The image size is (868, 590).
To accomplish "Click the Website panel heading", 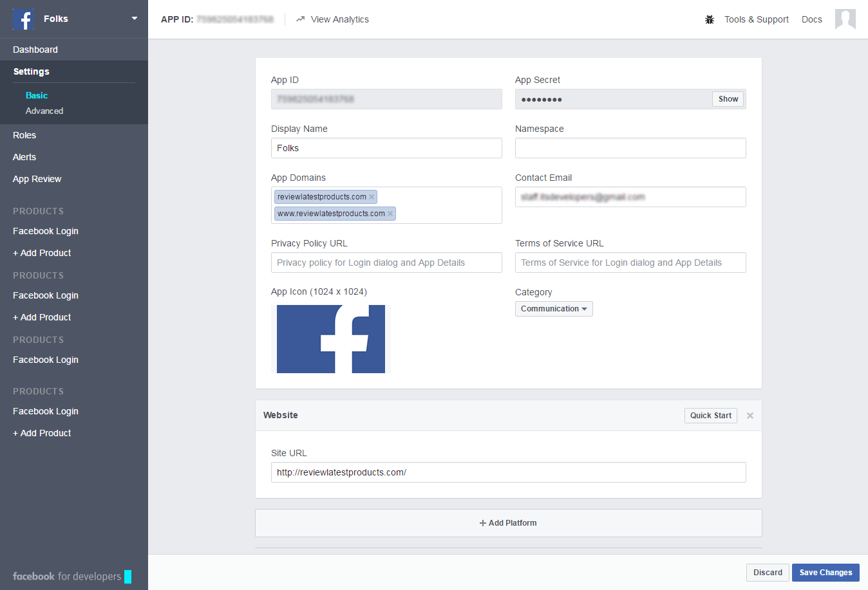I will click(x=281, y=415).
